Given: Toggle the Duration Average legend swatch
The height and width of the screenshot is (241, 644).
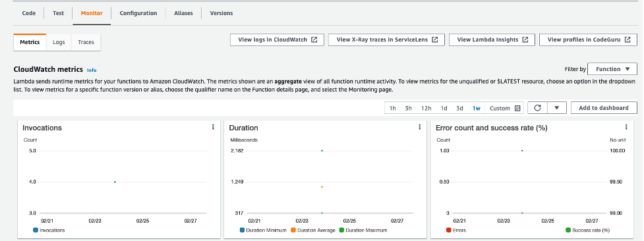Looking at the screenshot, I should tap(293, 230).
